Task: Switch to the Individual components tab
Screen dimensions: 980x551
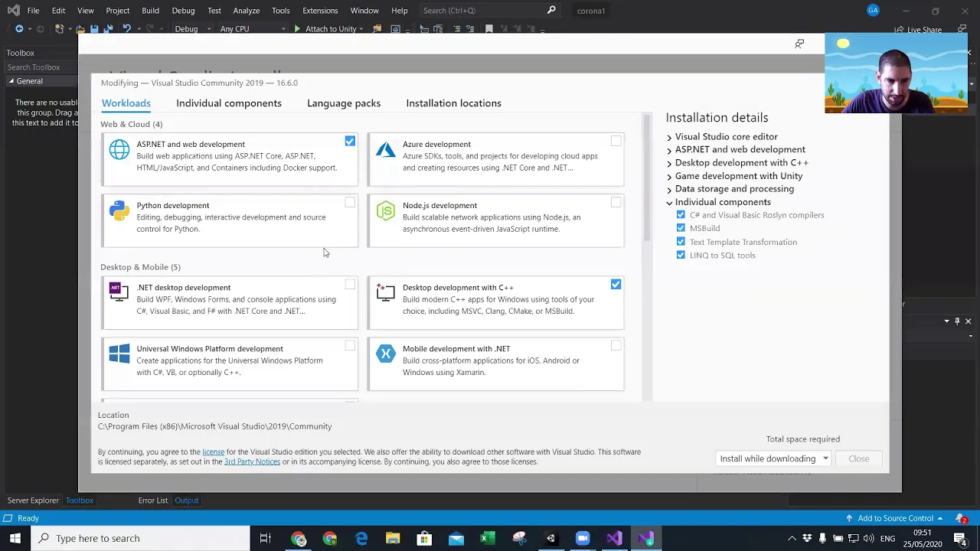Action: click(x=229, y=103)
